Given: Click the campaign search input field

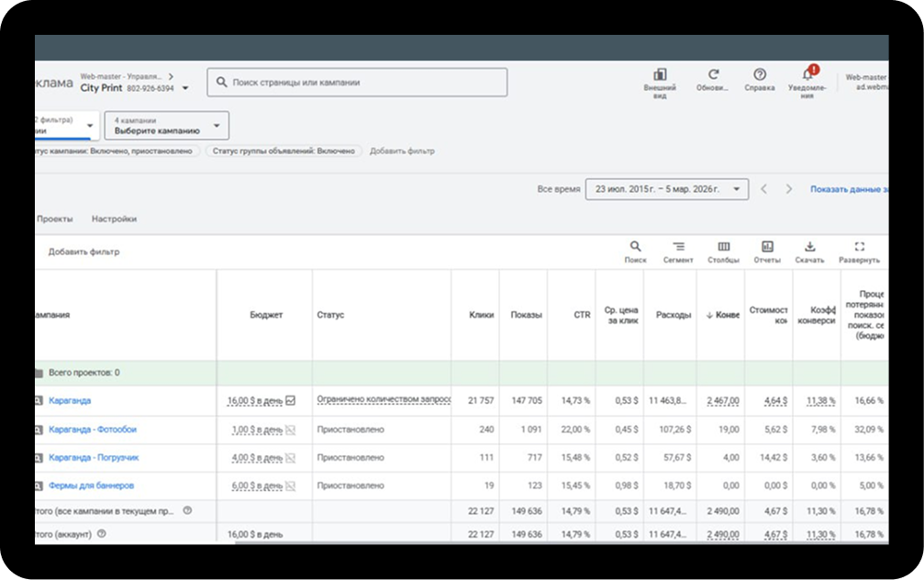Looking at the screenshot, I should (x=358, y=82).
